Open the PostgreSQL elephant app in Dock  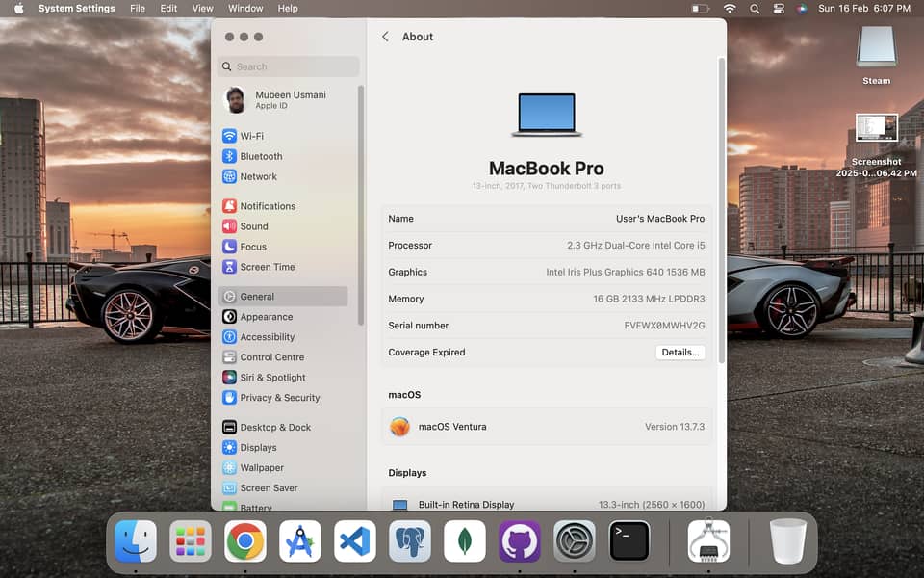pyautogui.click(x=410, y=541)
